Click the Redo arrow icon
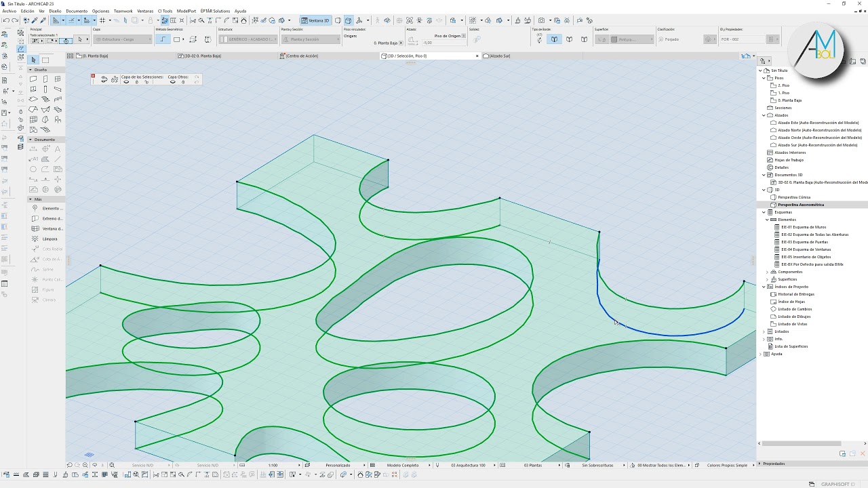 14,20
